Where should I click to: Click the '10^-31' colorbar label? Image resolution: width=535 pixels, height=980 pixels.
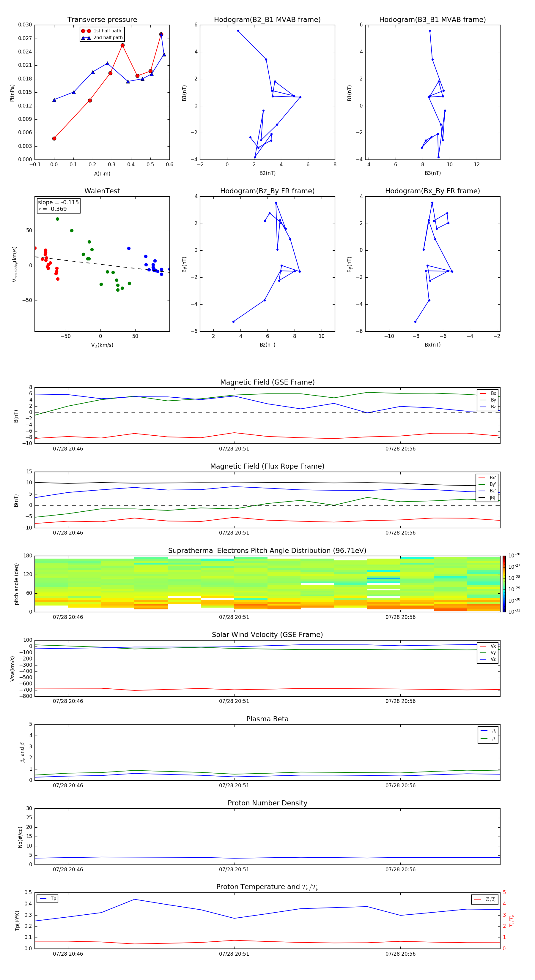coord(514,611)
